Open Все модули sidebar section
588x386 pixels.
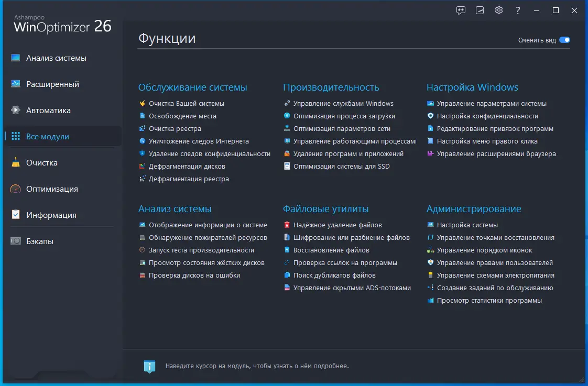(62, 136)
